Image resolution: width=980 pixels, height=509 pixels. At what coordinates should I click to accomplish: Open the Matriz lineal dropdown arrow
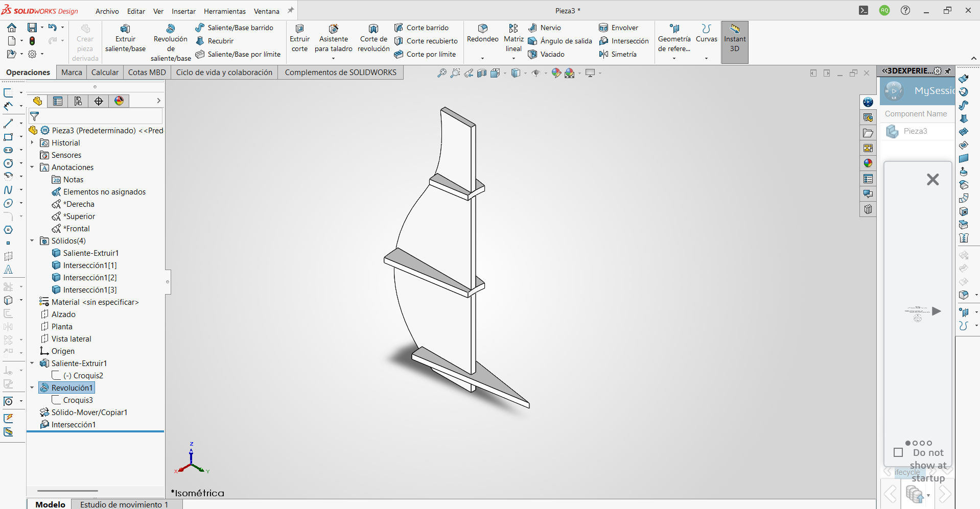click(x=514, y=58)
